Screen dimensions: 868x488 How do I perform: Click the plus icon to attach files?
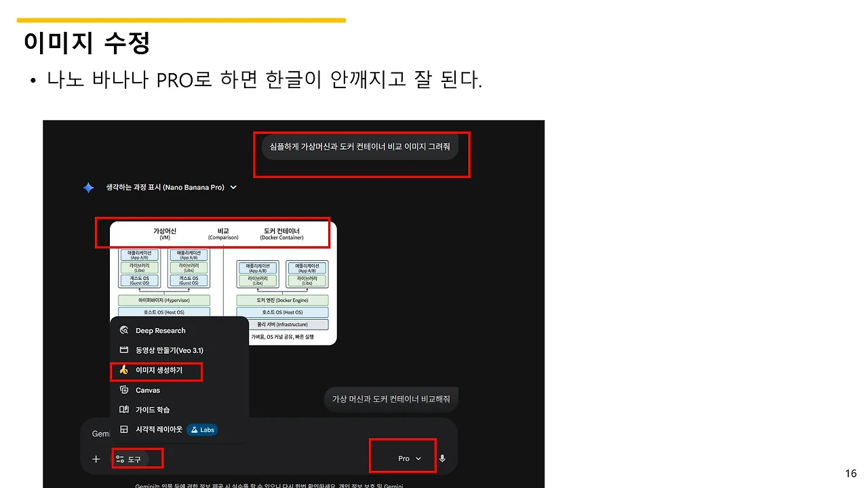click(x=95, y=458)
